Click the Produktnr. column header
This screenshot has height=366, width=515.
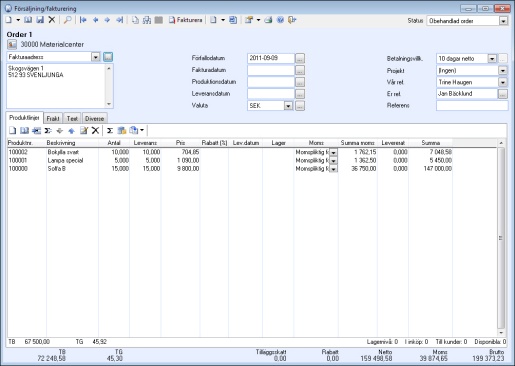coord(27,143)
